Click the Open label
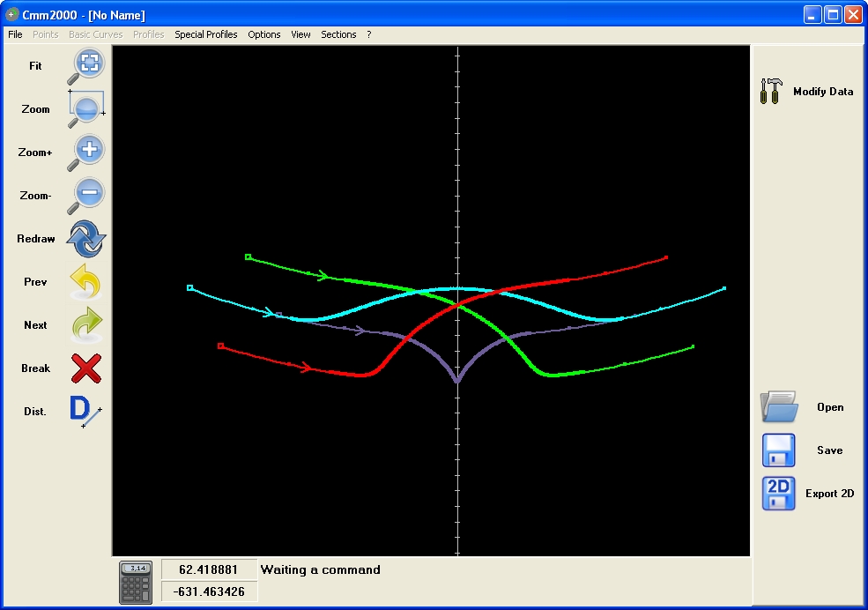868x610 pixels. coord(830,407)
